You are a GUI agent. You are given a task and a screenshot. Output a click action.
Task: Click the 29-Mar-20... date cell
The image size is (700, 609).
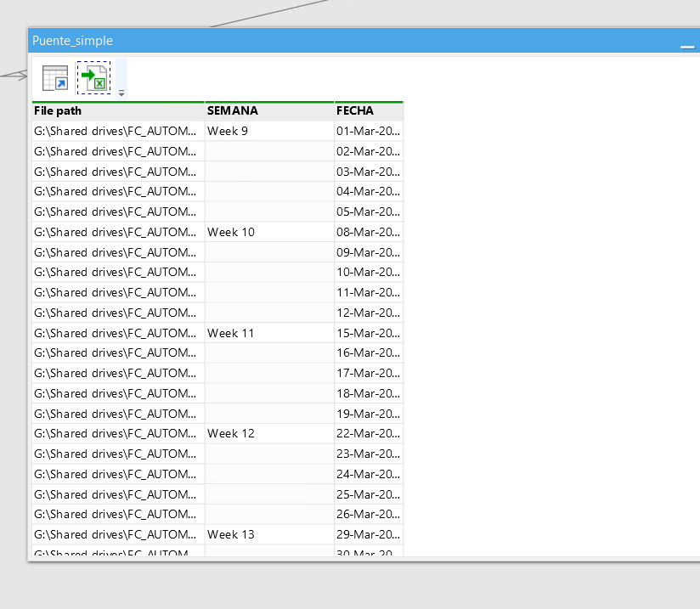(369, 534)
